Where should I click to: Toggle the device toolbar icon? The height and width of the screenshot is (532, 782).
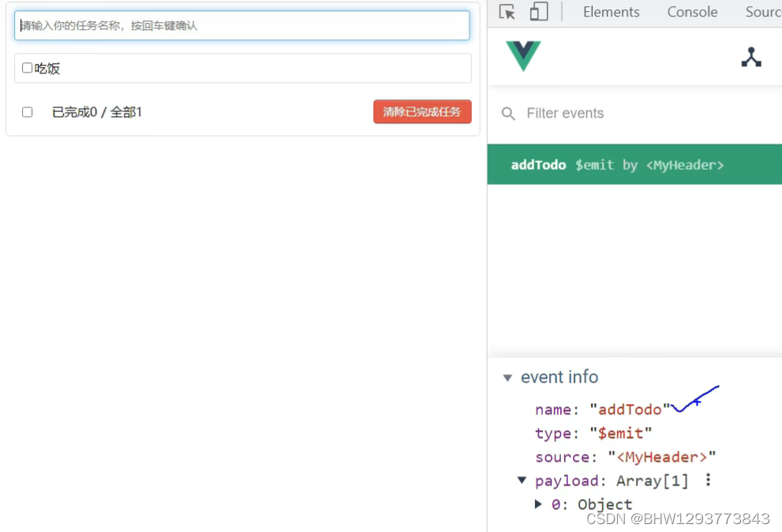pyautogui.click(x=539, y=12)
